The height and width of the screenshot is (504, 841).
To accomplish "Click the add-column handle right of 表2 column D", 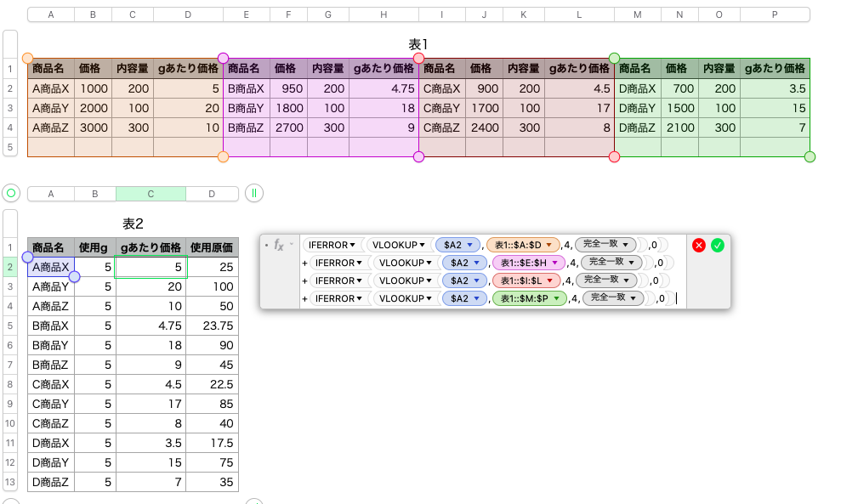I will pos(253,193).
